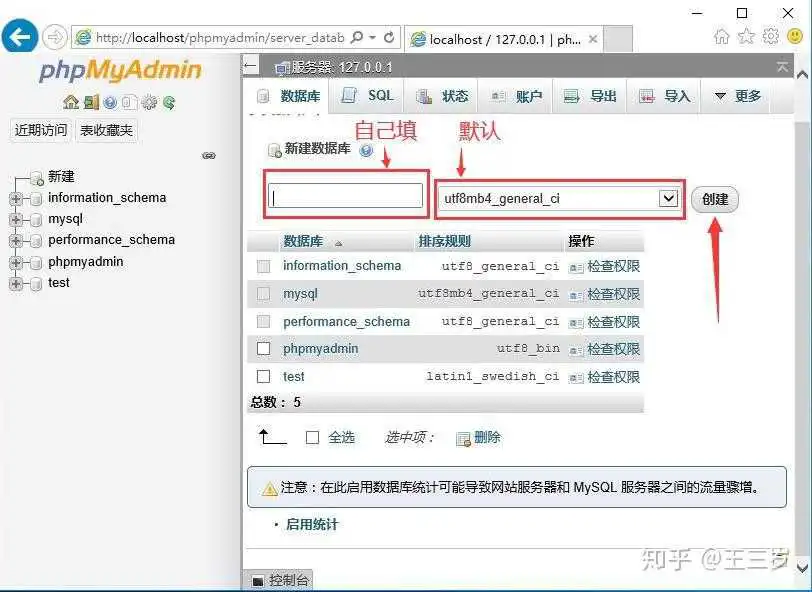This screenshot has height=592, width=812.
Task: Close the localhost browser tab
Action: tap(593, 39)
